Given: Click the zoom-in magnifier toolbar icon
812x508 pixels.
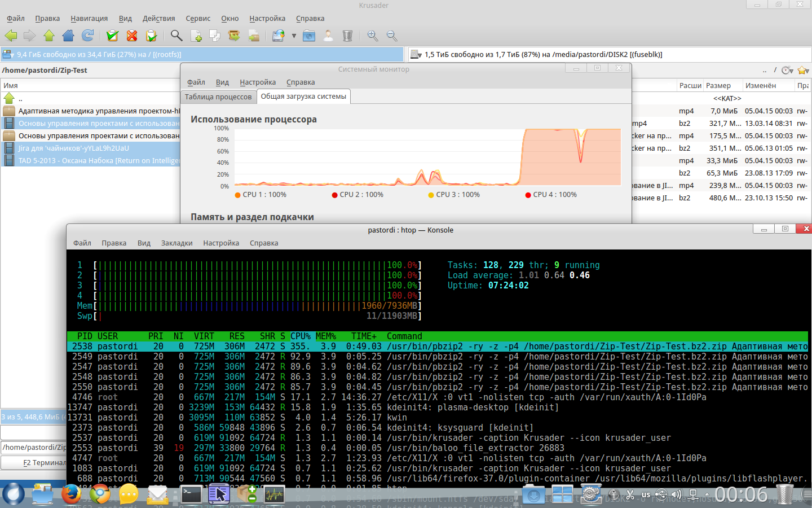Looking at the screenshot, I should (x=373, y=36).
